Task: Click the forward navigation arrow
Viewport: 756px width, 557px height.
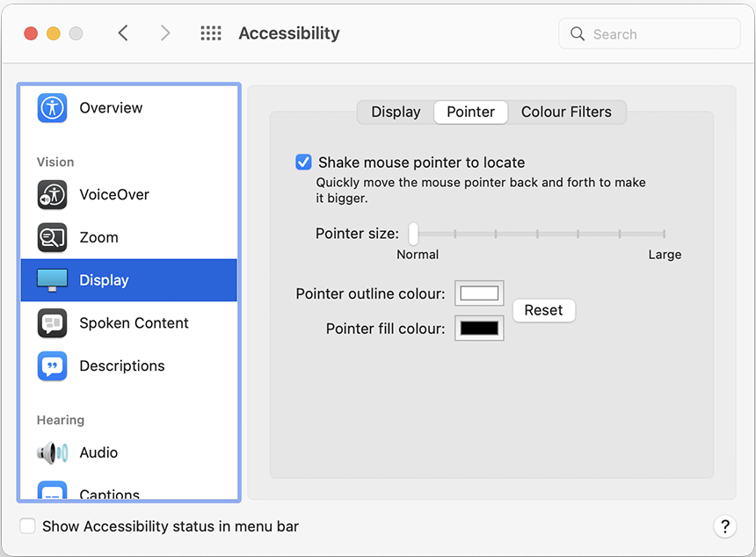Action: coord(165,33)
